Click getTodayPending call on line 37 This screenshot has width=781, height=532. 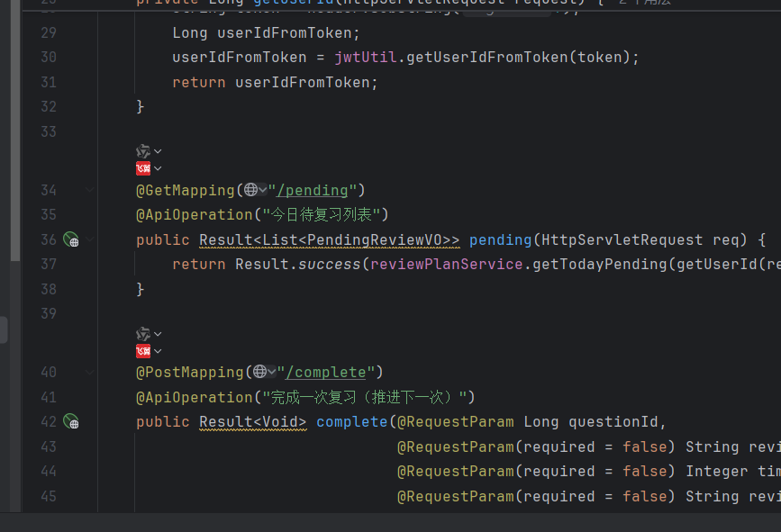coord(599,265)
